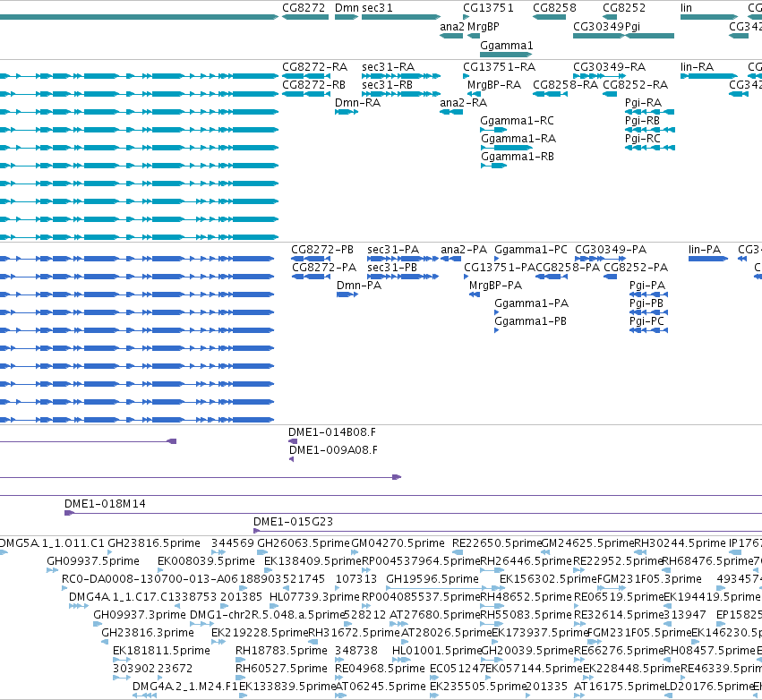Open the CG8252-PA protein label
The width and height of the screenshot is (762, 700).
pyautogui.click(x=636, y=268)
